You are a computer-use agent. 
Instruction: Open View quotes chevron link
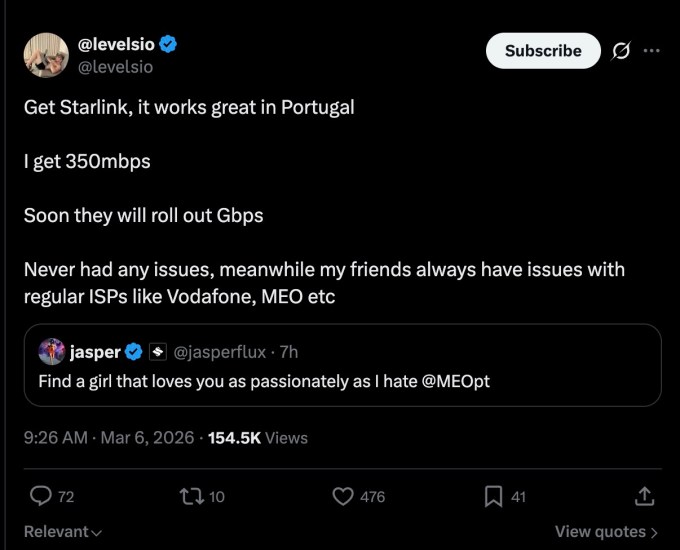tap(606, 532)
